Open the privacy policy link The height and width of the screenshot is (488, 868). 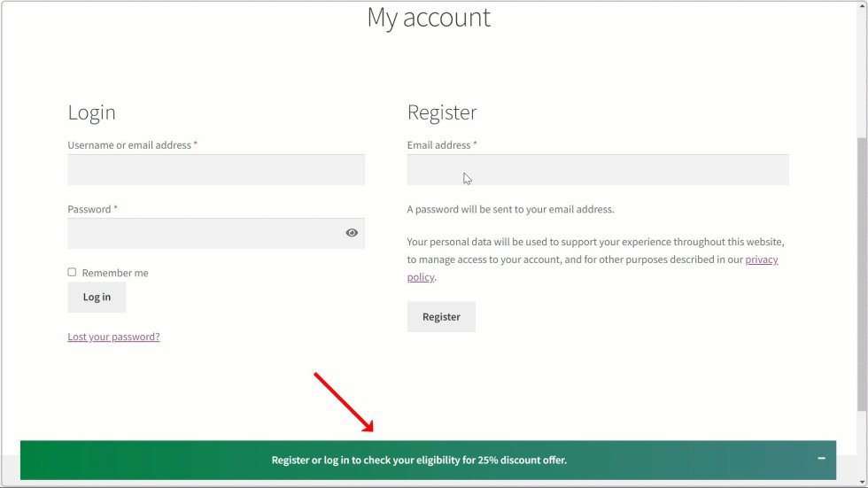point(761,259)
